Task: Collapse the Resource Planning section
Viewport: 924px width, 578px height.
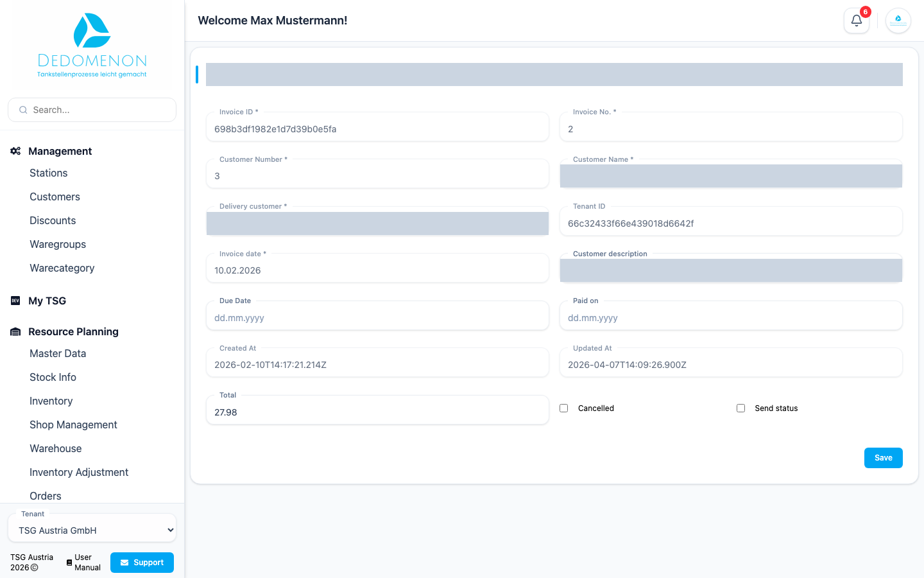Action: point(73,331)
